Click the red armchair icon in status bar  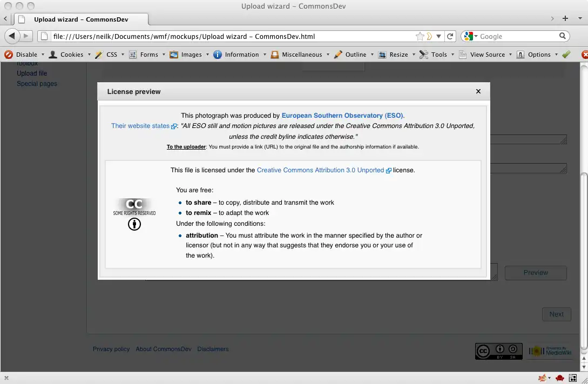[560, 378]
